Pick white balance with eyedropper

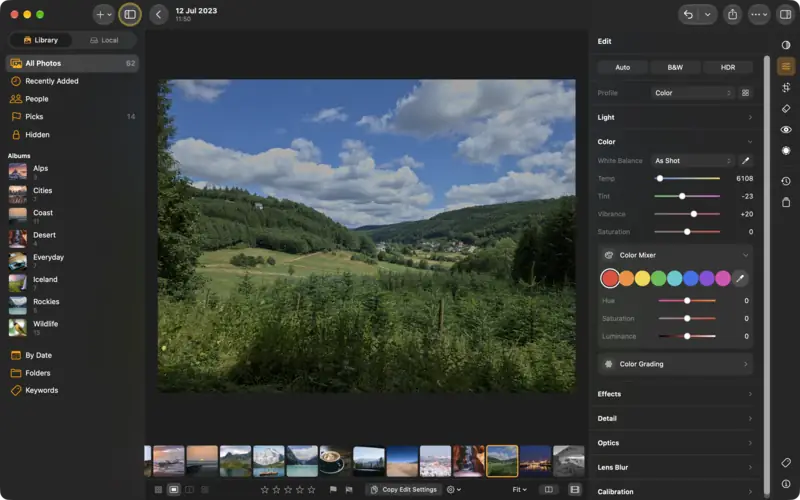[x=745, y=161]
